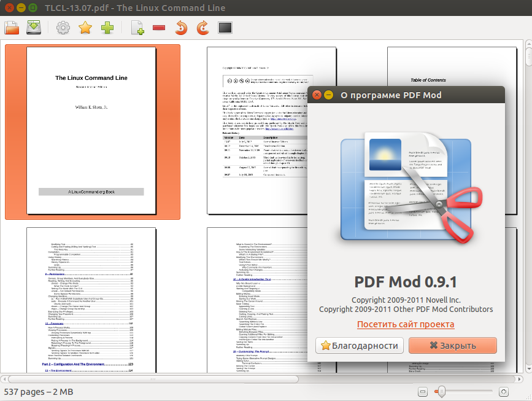
Task: Zoom in thumbnails with the plus button
Action: click(x=504, y=391)
